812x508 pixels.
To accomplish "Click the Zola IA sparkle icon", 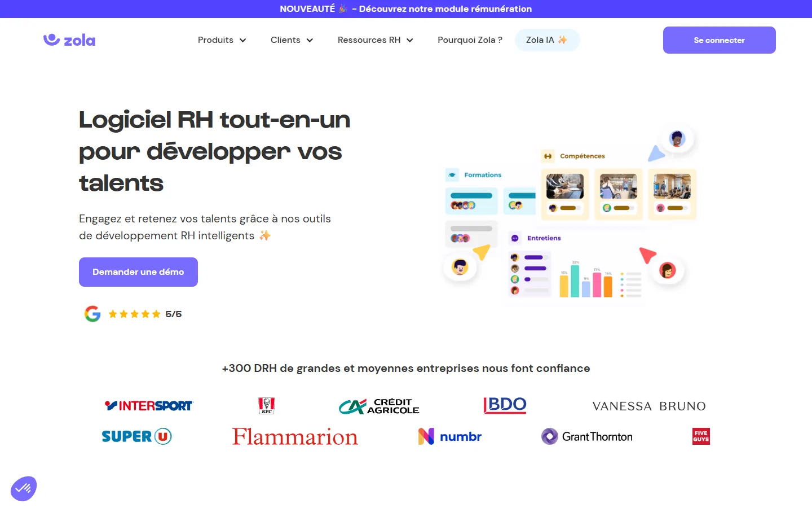I will [562, 40].
